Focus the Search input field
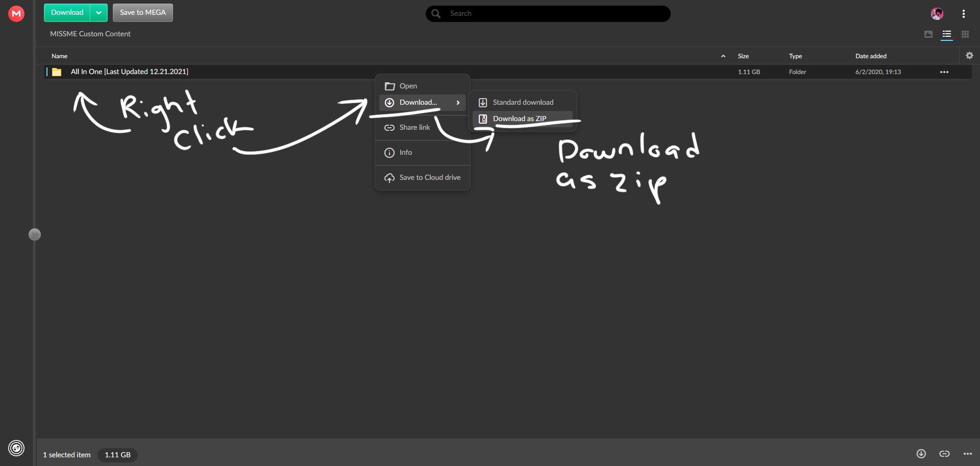Screen dimensions: 980x466 pyautogui.click(x=548, y=14)
